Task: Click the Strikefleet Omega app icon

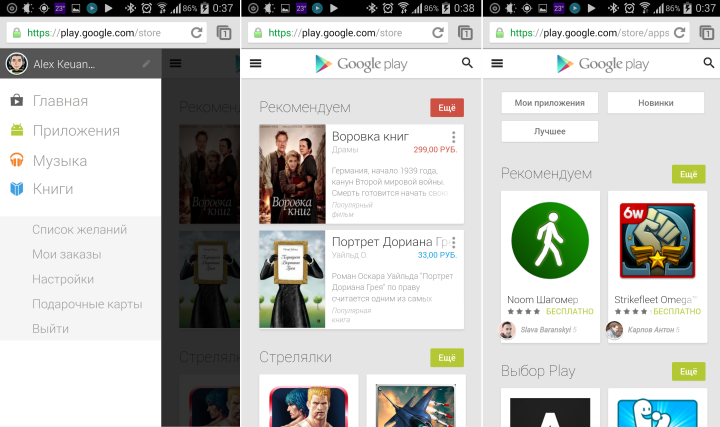Action: 658,241
